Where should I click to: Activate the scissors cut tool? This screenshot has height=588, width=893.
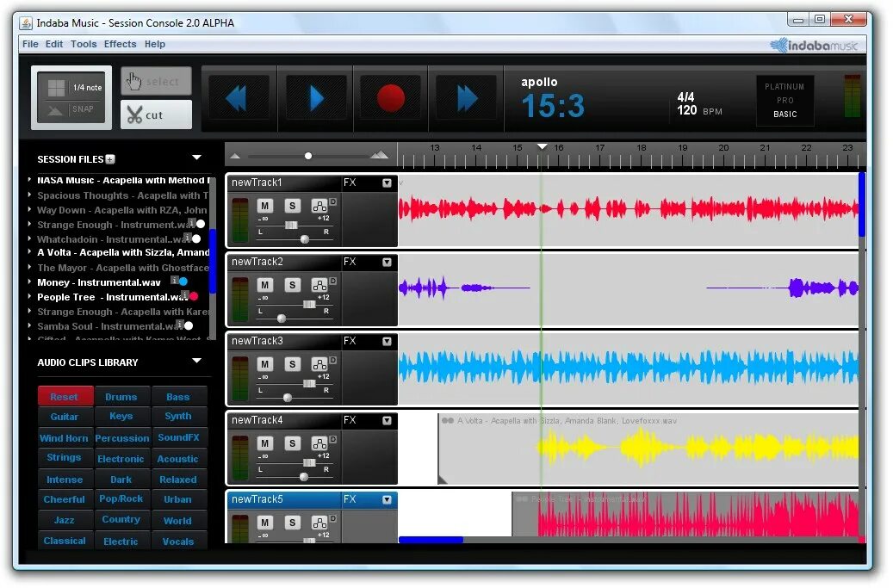(156, 115)
